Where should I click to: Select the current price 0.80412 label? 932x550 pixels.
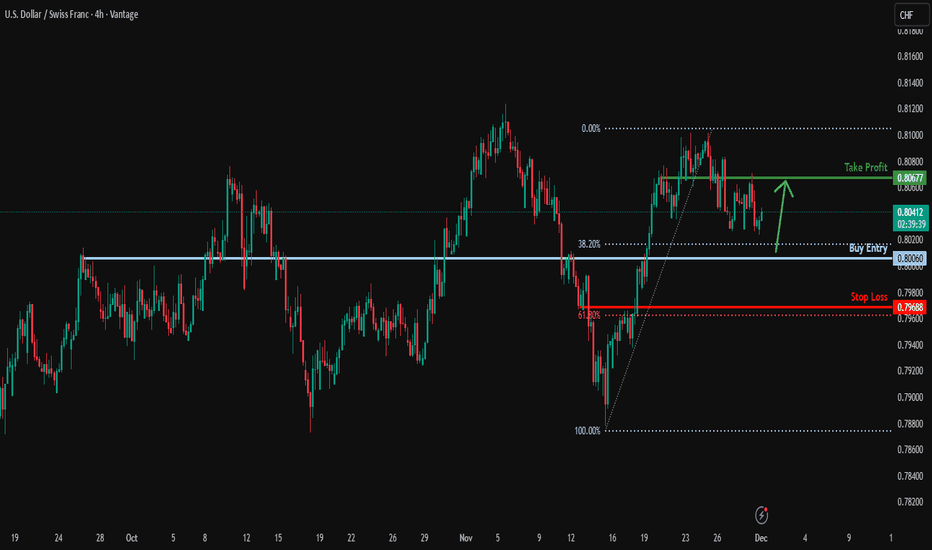click(x=909, y=212)
